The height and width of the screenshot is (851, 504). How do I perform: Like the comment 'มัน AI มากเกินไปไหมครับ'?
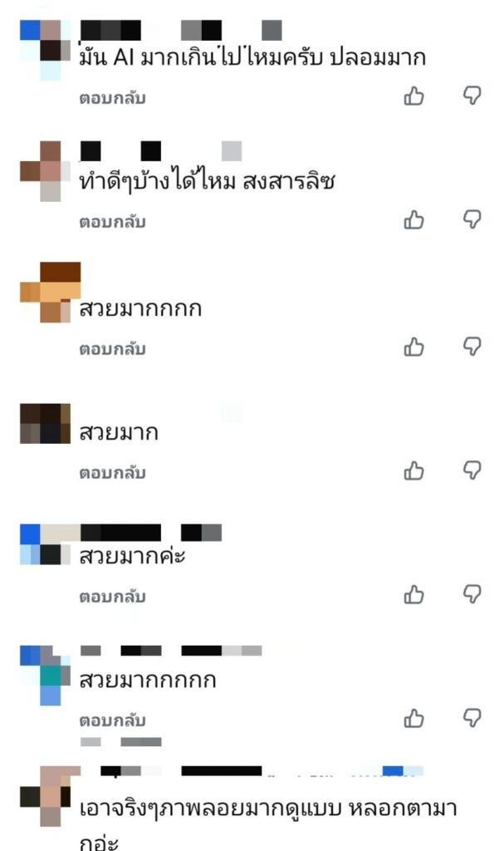tap(414, 96)
